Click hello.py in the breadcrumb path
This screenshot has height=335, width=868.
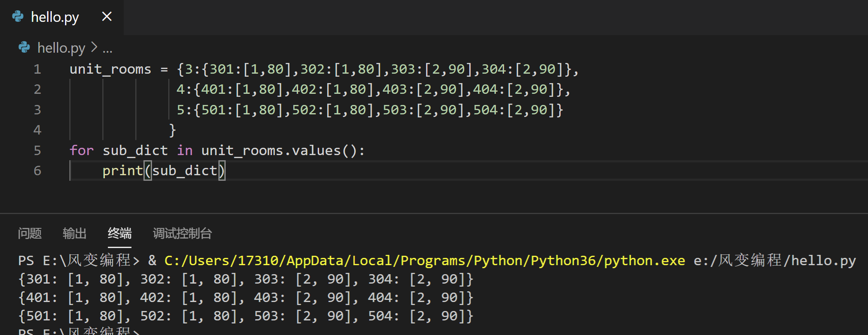pyautogui.click(x=61, y=48)
